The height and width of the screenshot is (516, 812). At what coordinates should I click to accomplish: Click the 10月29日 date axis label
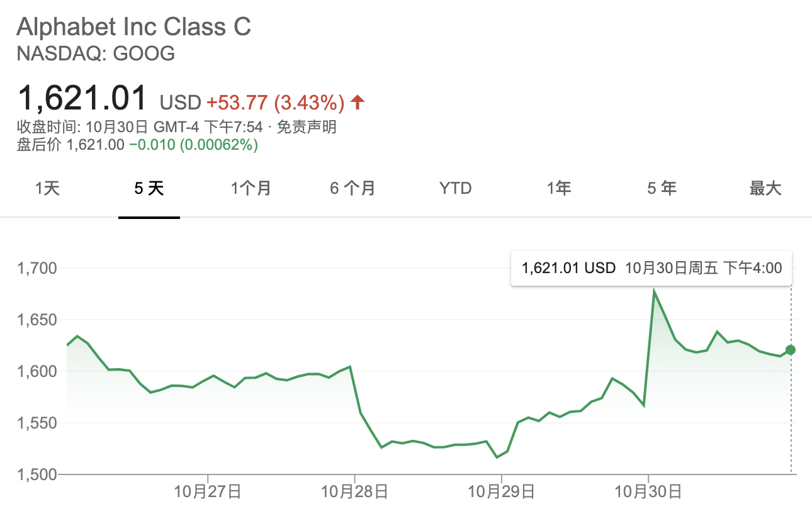[502, 491]
